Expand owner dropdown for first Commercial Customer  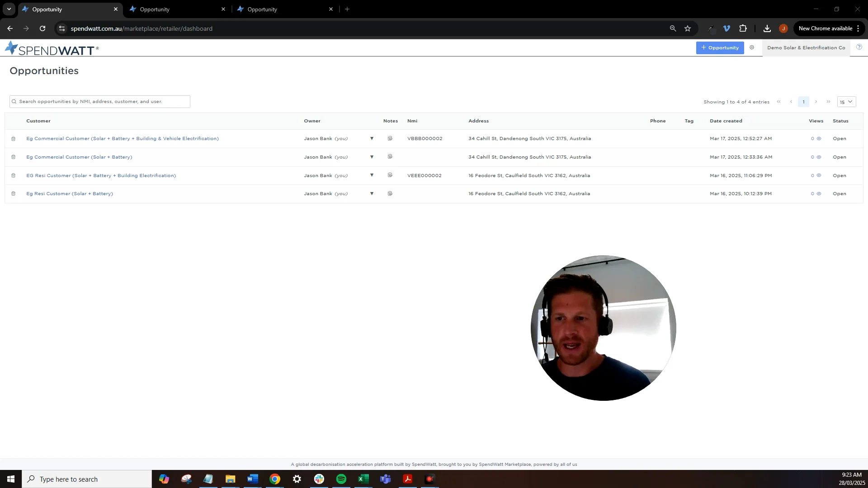(x=372, y=139)
